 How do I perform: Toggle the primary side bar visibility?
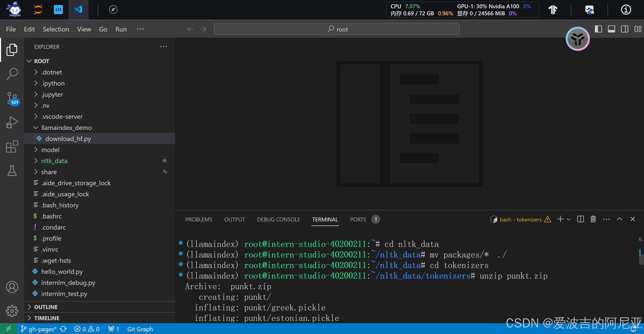point(598,29)
